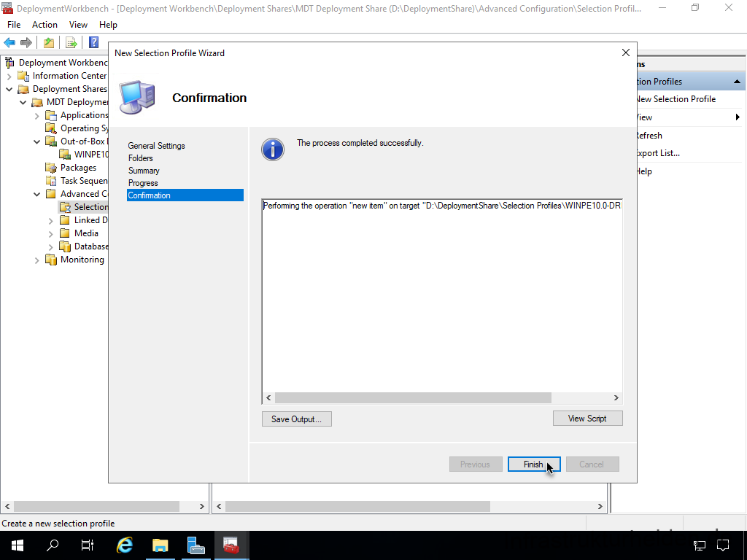Image resolution: width=747 pixels, height=560 pixels.
Task: Select the Progress wizard step
Action: (x=143, y=183)
